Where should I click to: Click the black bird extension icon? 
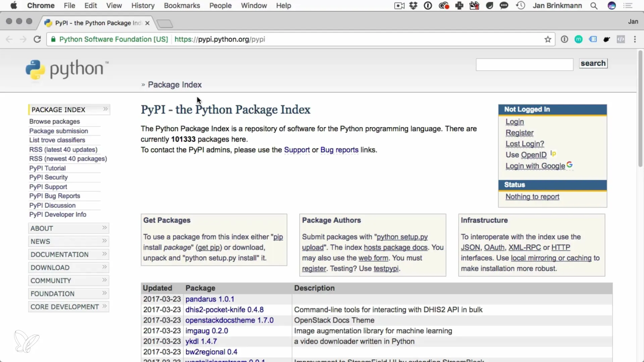(x=606, y=40)
